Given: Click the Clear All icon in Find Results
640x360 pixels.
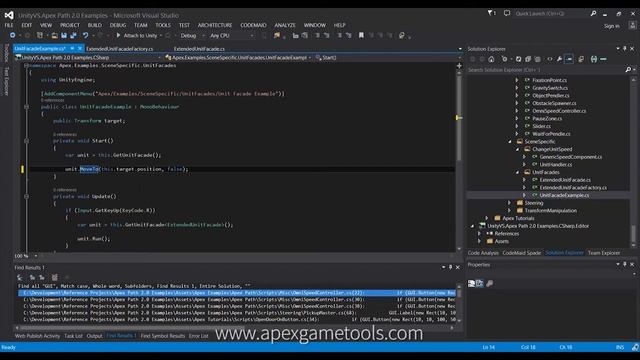Looking at the screenshot, I should tap(55, 277).
